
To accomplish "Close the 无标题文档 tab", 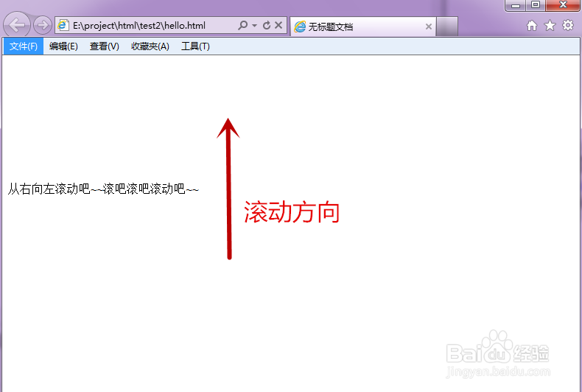I will (x=428, y=27).
